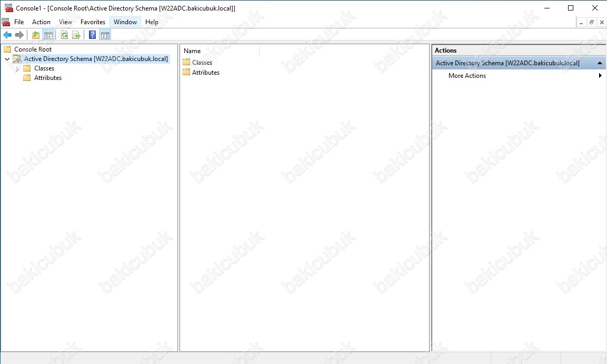Close the inner console child window
607x364 pixels.
(x=602, y=23)
